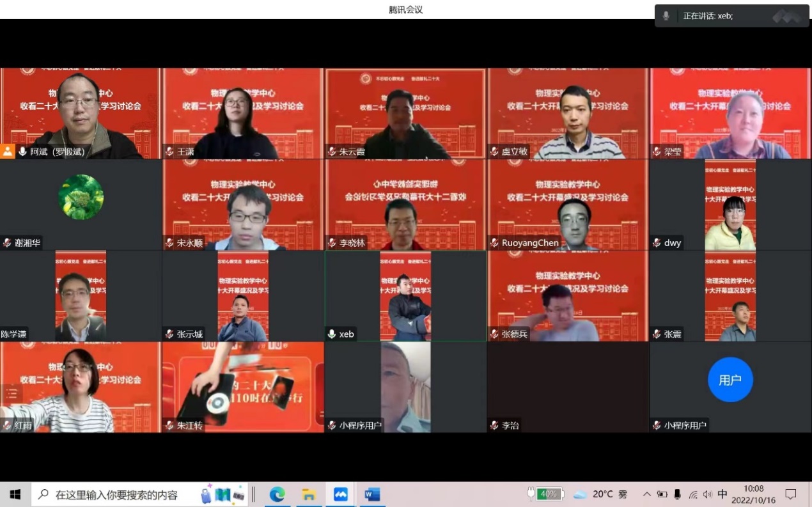The height and width of the screenshot is (507, 812).
Task: Click the green mic icon beside xeb
Action: 331,334
